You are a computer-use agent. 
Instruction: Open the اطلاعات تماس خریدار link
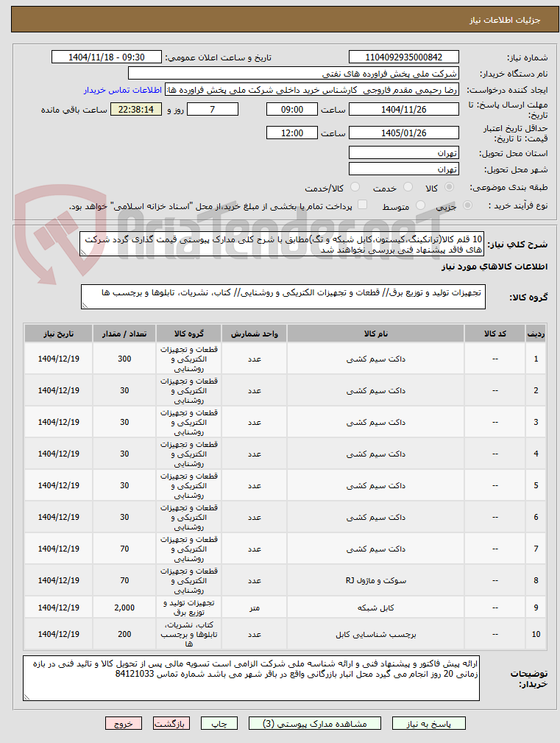(x=123, y=90)
